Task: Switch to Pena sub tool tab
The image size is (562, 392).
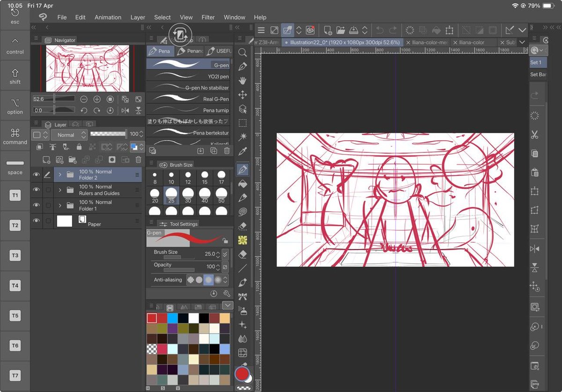Action: [159, 51]
